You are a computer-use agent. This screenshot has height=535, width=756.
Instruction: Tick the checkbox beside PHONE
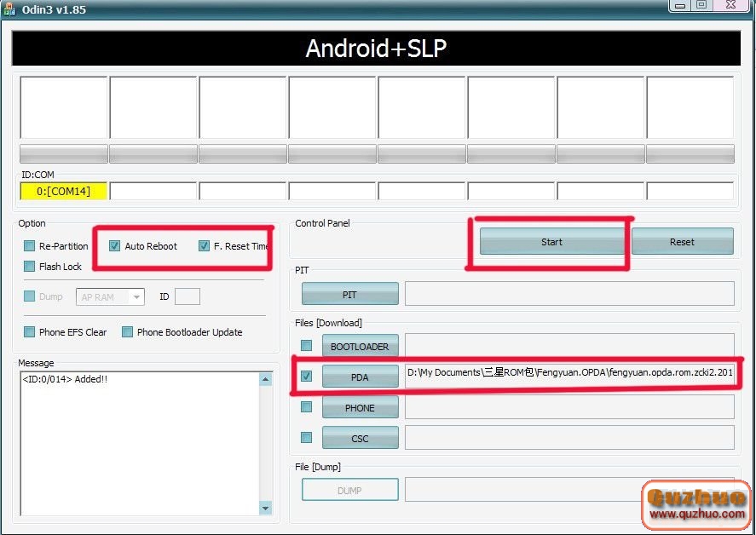tap(306, 407)
